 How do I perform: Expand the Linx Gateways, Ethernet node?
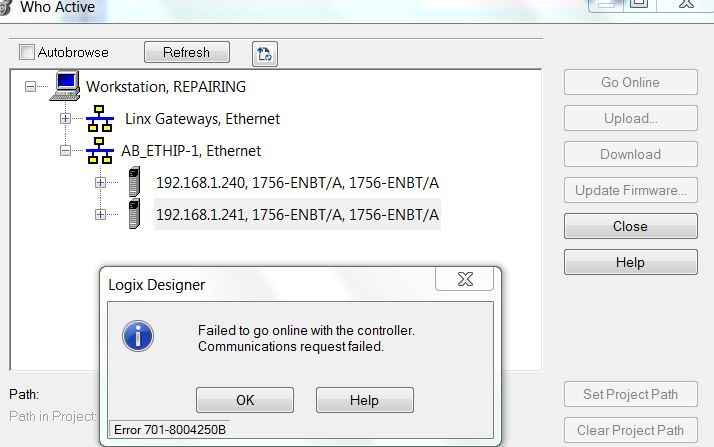65,118
